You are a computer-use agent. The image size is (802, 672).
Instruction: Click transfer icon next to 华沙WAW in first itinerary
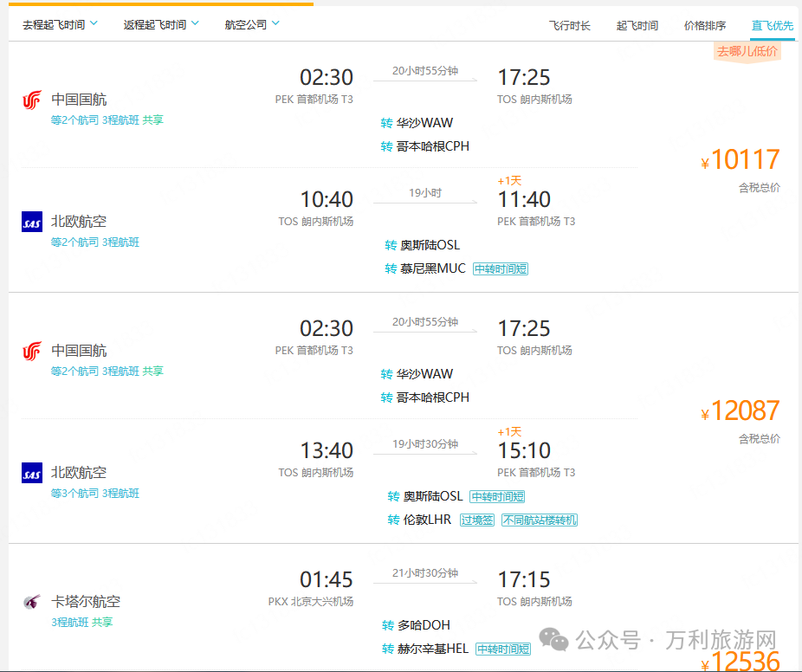coord(386,123)
